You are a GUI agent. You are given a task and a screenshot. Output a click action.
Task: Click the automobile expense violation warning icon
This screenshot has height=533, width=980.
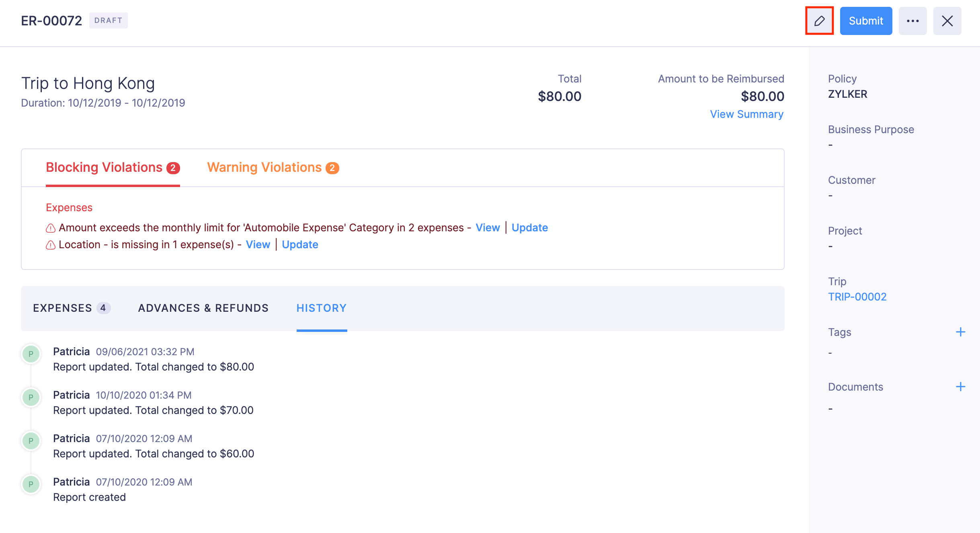click(51, 228)
